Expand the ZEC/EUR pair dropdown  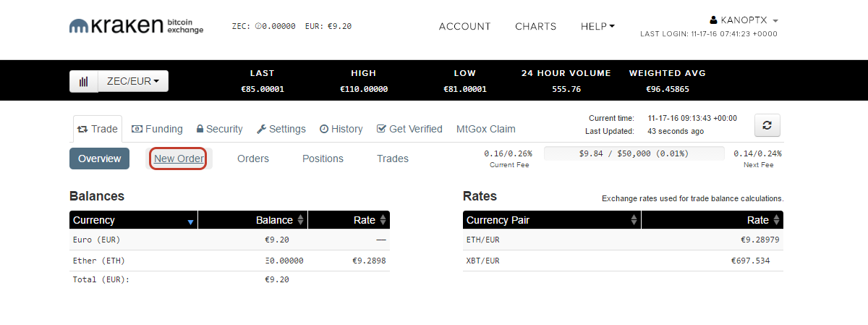[x=133, y=82]
